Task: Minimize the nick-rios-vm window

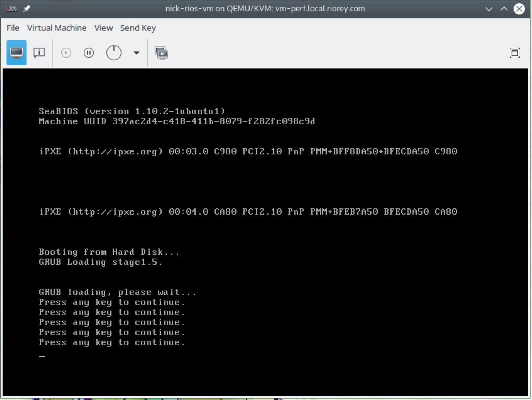Action: pos(489,9)
